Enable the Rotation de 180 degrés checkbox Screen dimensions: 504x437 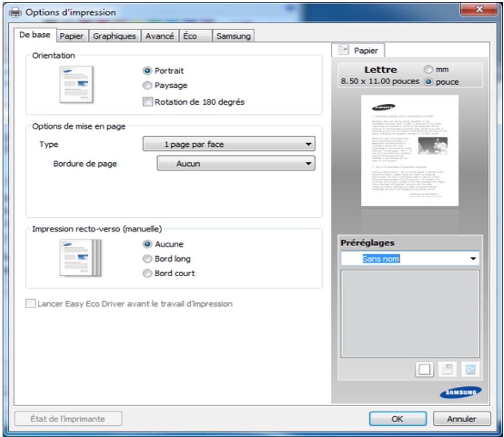147,102
